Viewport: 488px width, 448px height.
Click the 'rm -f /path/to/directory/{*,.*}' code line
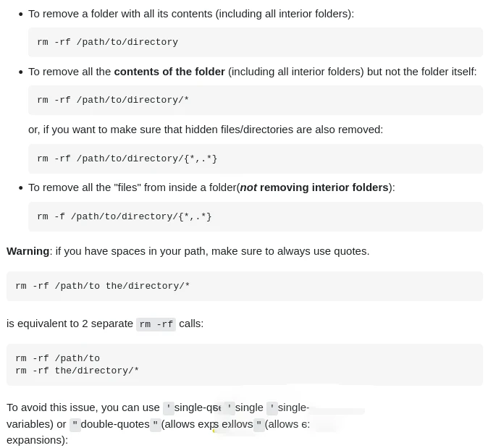pyautogui.click(x=125, y=216)
